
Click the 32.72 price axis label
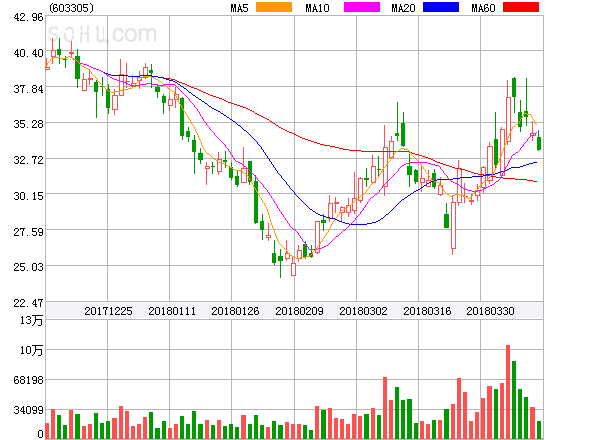[29, 160]
